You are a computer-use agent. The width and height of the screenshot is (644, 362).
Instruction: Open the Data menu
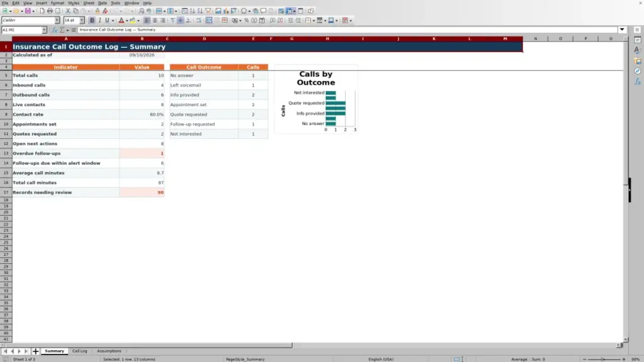103,3
